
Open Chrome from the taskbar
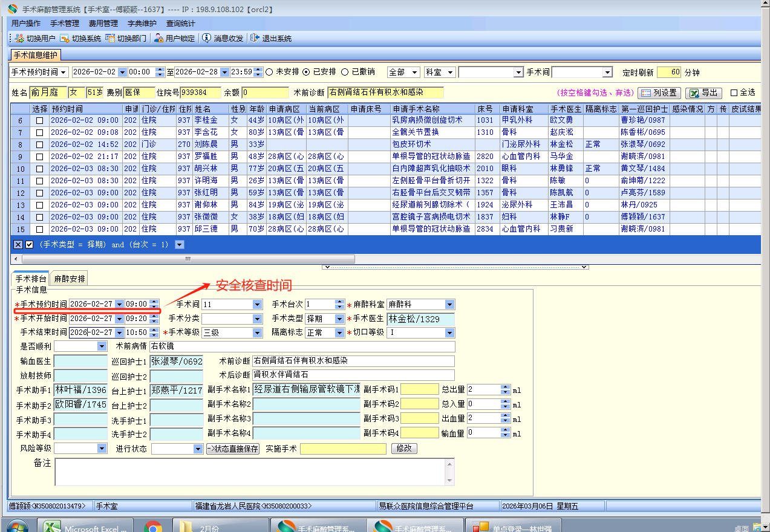[x=153, y=527]
